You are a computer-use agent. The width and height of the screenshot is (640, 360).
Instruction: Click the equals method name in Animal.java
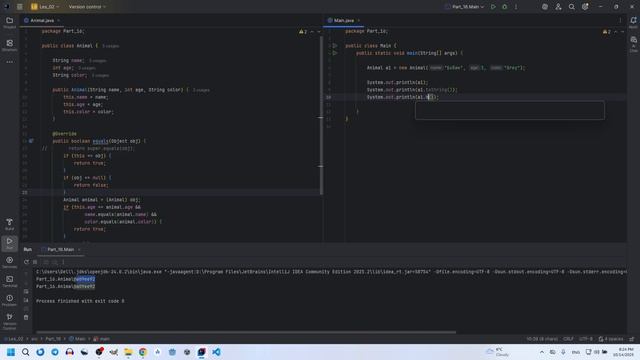[x=100, y=141]
